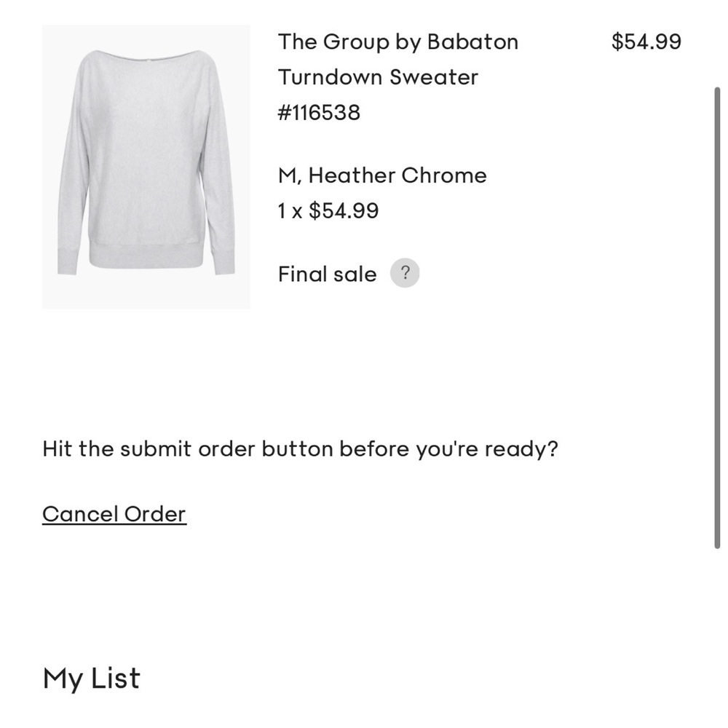Viewport: 728px width, 728px height.
Task: Click the Final sale text label
Action: [326, 274]
